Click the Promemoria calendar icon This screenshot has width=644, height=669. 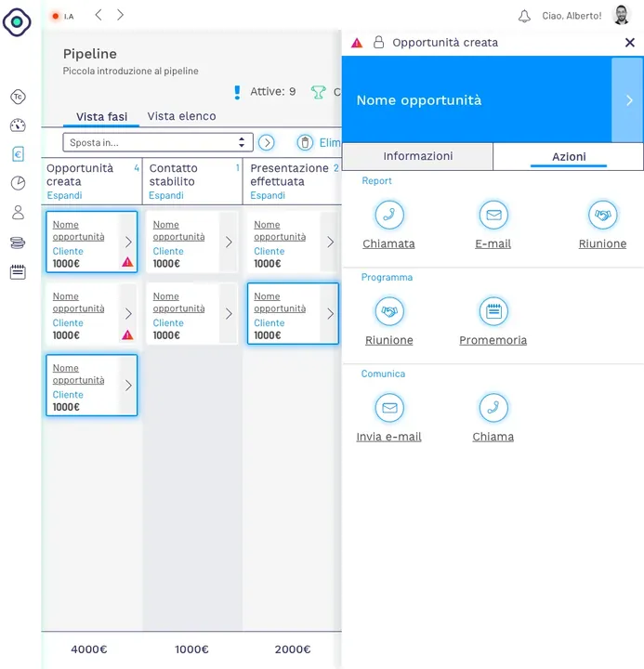coord(493,311)
